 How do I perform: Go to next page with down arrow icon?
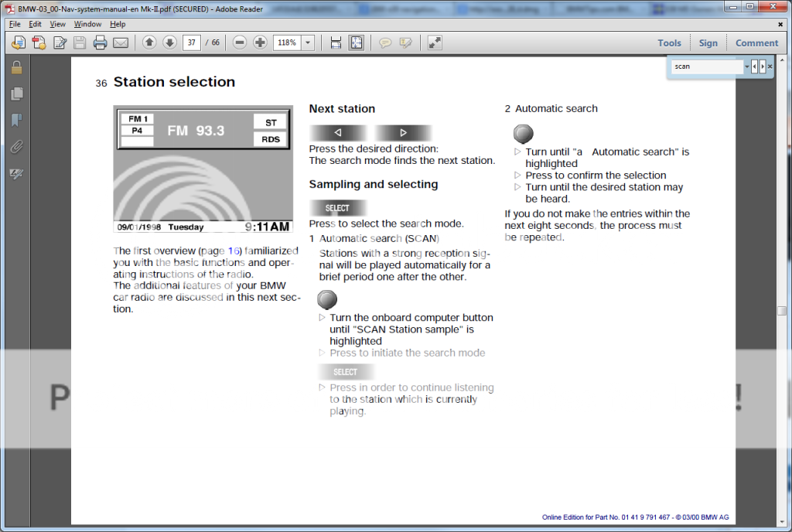click(169, 43)
